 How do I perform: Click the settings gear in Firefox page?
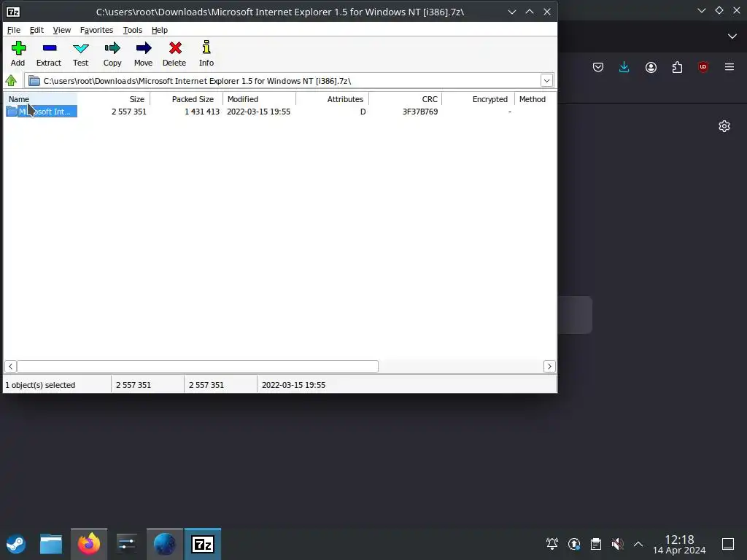tap(724, 126)
